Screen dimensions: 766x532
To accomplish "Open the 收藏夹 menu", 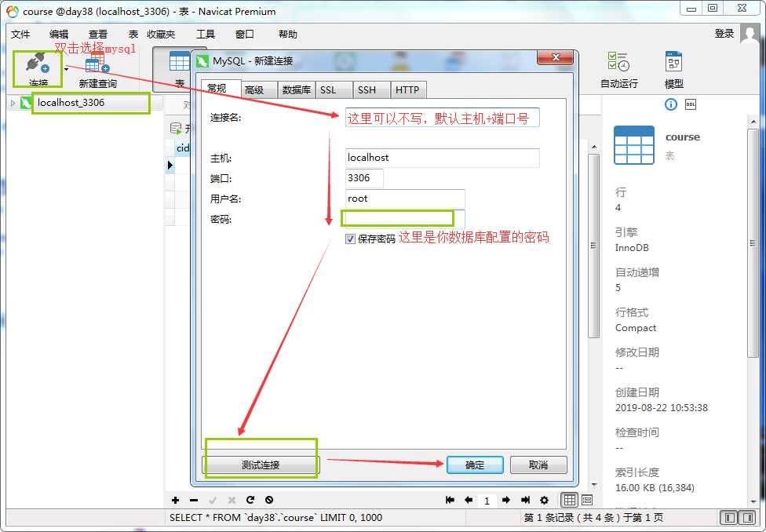I will point(161,35).
